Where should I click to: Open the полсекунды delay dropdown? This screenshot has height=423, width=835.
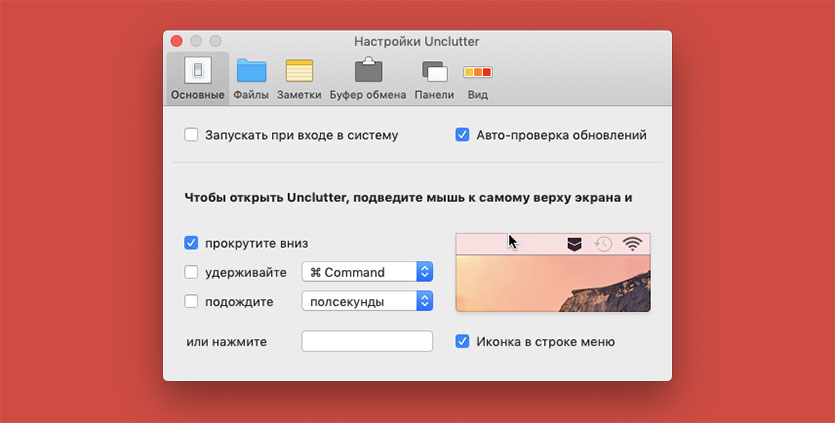[367, 301]
